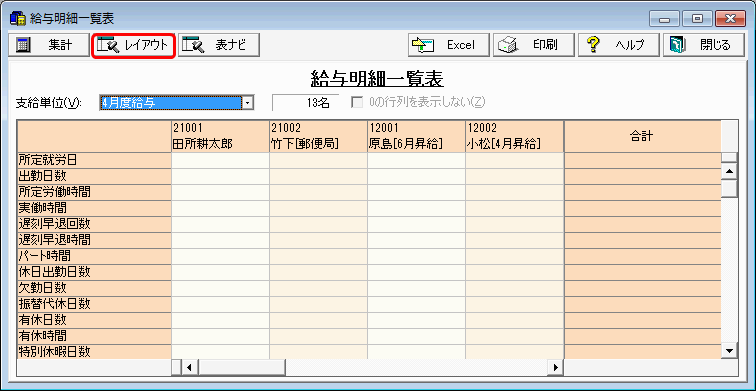Select column header 21002 竹下[郵便局]

coord(318,136)
